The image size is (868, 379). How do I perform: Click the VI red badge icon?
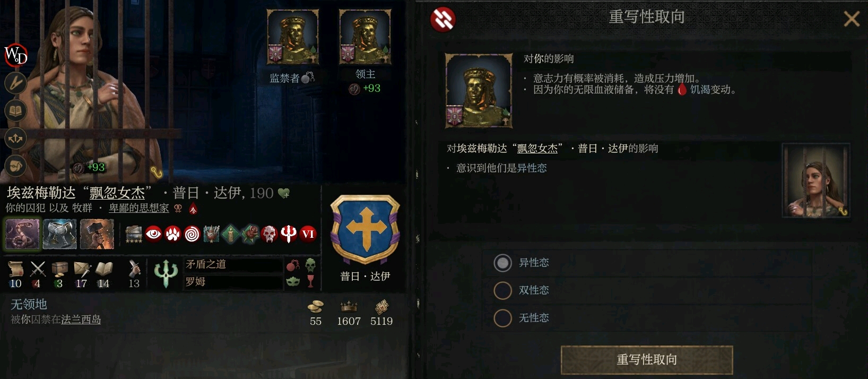click(x=308, y=234)
